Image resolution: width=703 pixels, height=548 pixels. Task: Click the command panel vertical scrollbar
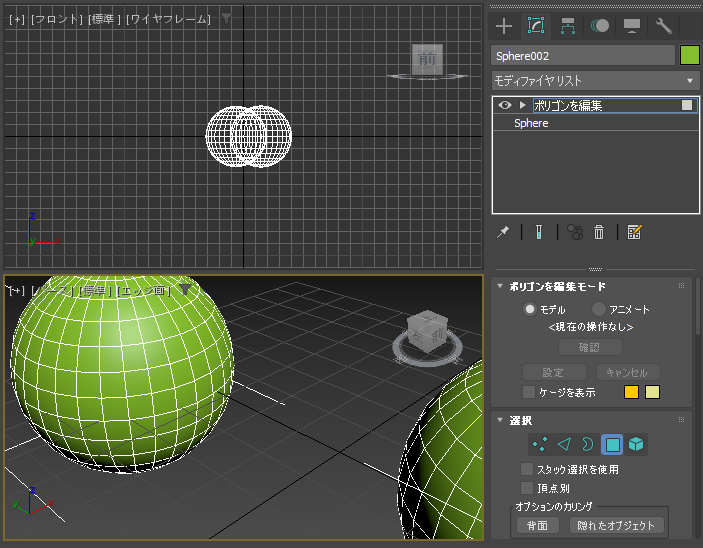tap(698, 306)
